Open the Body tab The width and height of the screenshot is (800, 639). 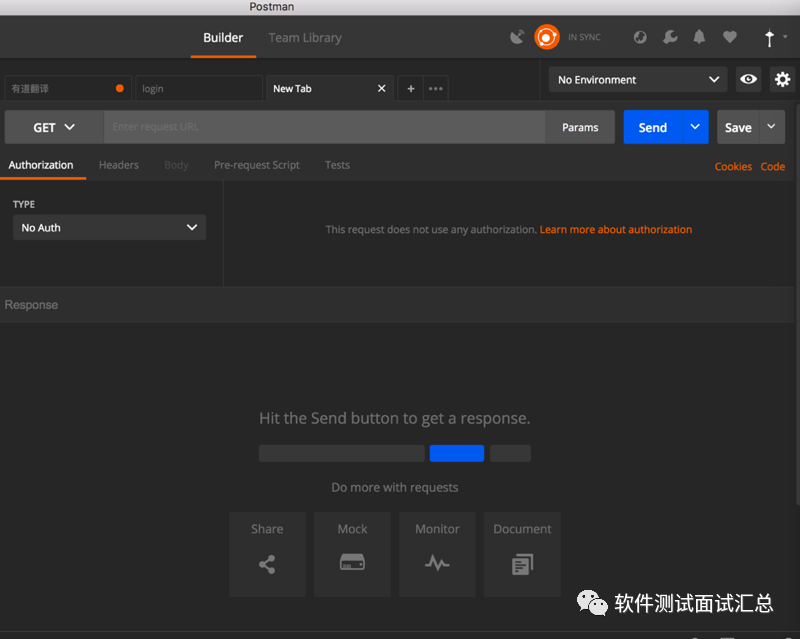(177, 165)
